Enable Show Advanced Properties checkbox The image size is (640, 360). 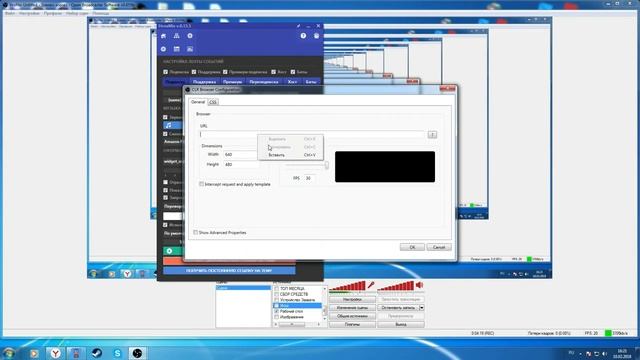pyautogui.click(x=196, y=232)
